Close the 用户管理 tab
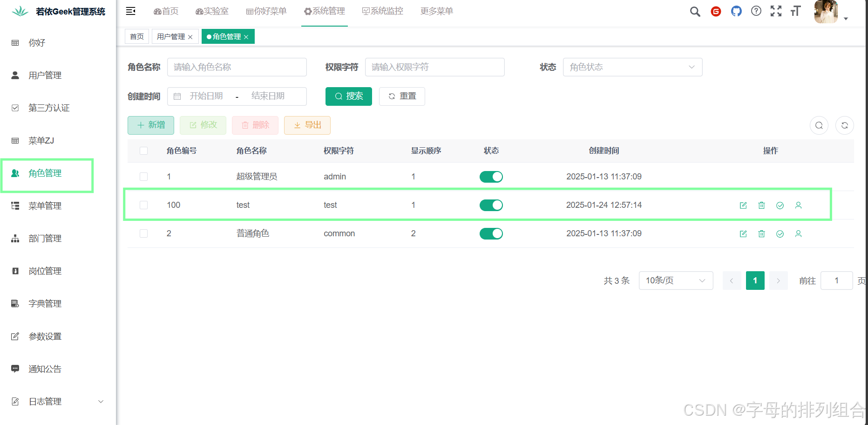Viewport: 868px width, 425px height. [x=190, y=37]
